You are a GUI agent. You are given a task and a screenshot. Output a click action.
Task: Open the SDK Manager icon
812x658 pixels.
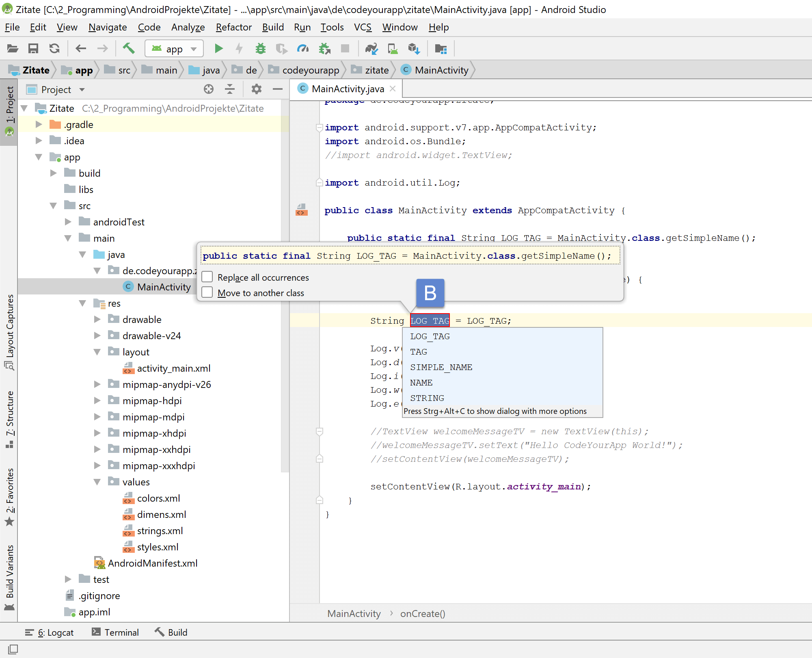pyautogui.click(x=414, y=49)
